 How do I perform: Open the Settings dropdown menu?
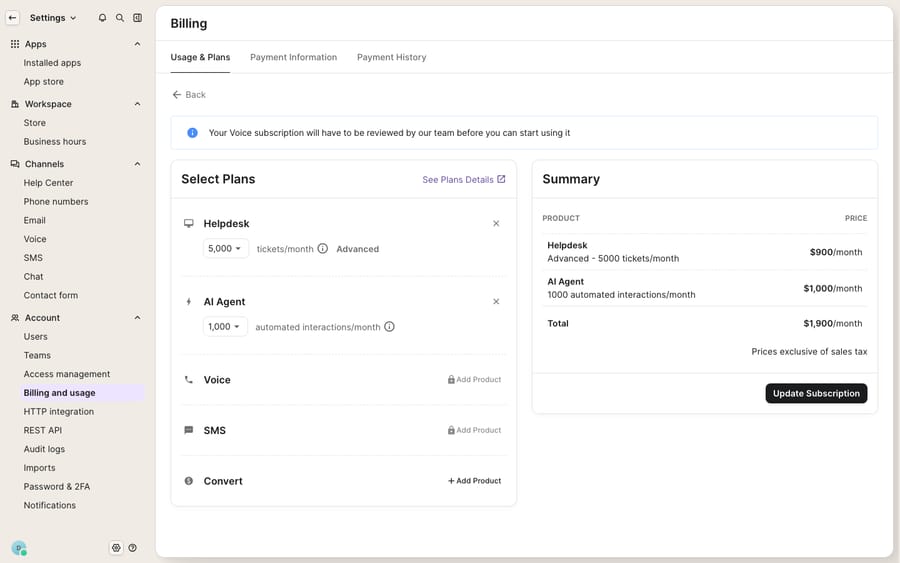53,18
